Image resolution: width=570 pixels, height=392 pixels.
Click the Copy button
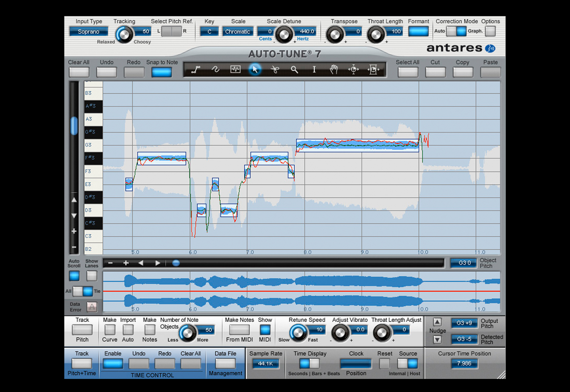click(463, 72)
